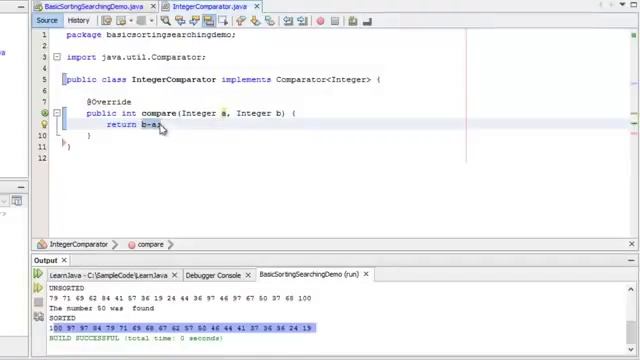The image size is (640, 360).
Task: Click Find Previous Occurrence icon
Action: (180, 21)
